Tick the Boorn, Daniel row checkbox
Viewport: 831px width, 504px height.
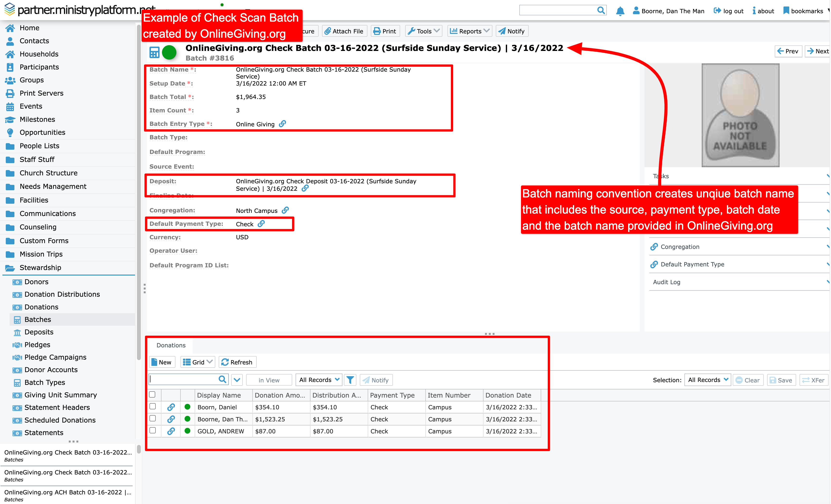(x=152, y=406)
